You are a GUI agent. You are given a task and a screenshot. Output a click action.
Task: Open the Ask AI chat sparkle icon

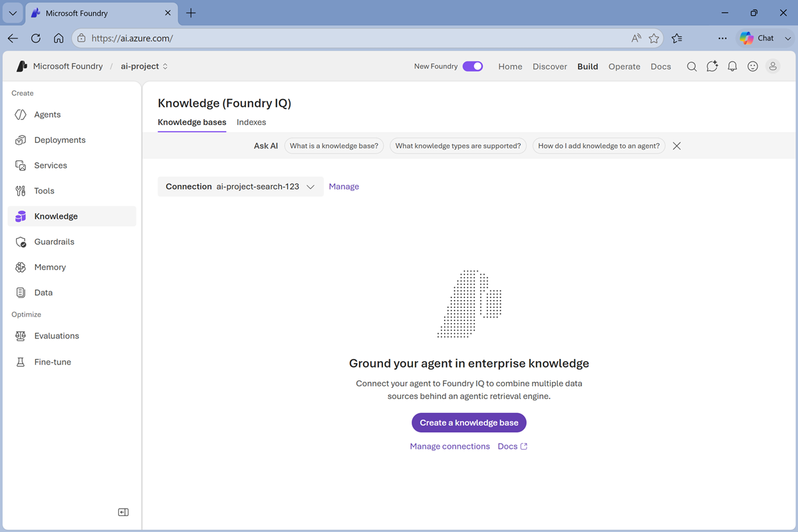[712, 66]
